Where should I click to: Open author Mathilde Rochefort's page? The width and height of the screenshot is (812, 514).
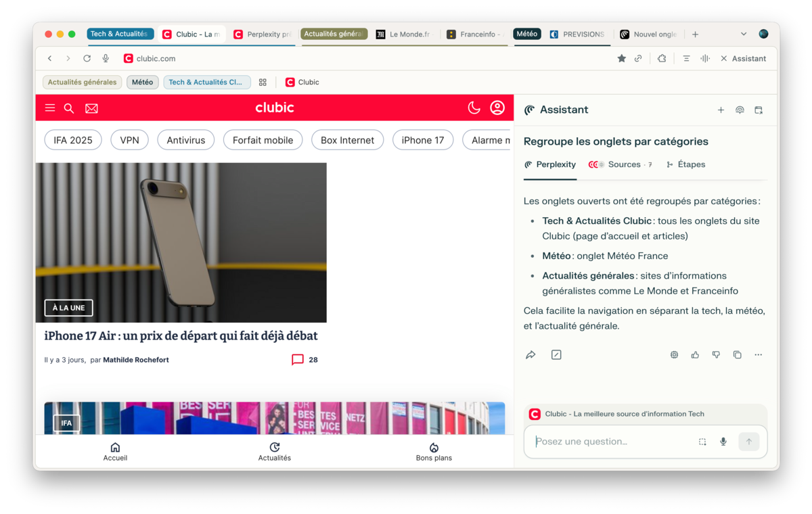click(136, 360)
